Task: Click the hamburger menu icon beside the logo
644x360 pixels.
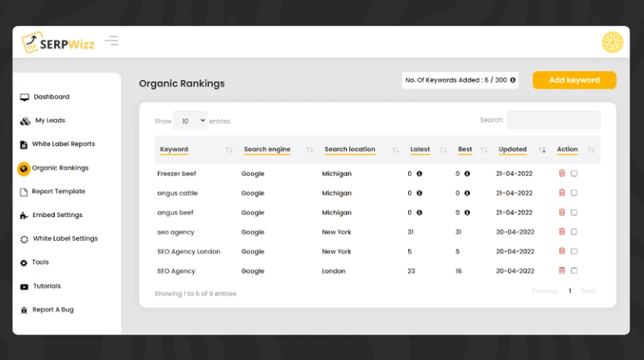Action: coord(111,41)
